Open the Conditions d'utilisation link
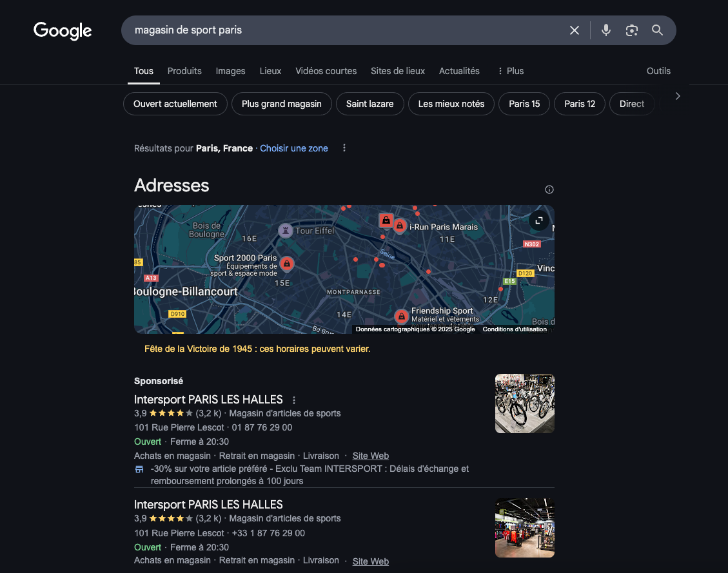Screen dimensions: 728x573 pyautogui.click(x=515, y=329)
